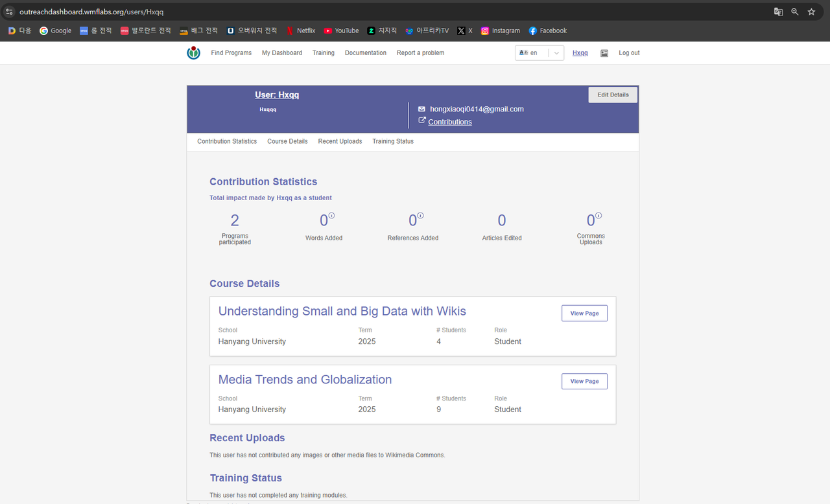Open Understanding Small and Big Data with Wikis title
This screenshot has width=830, height=504.
point(342,311)
